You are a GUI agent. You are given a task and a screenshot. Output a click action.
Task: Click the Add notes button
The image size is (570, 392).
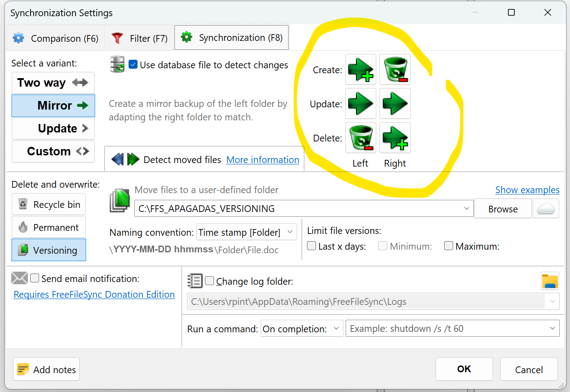coord(46,369)
